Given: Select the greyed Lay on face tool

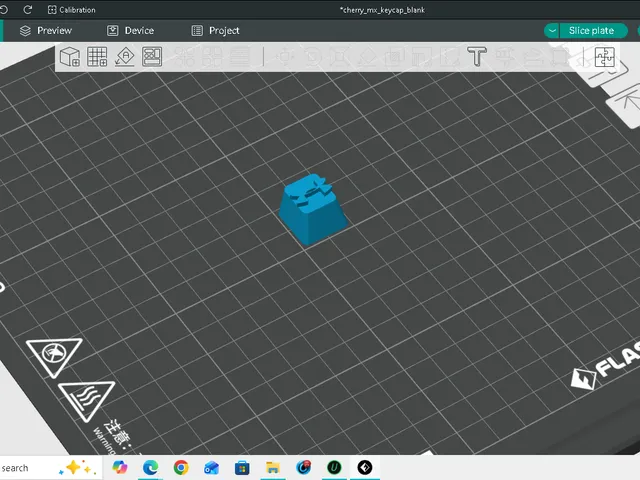Looking at the screenshot, I should coord(367,57).
